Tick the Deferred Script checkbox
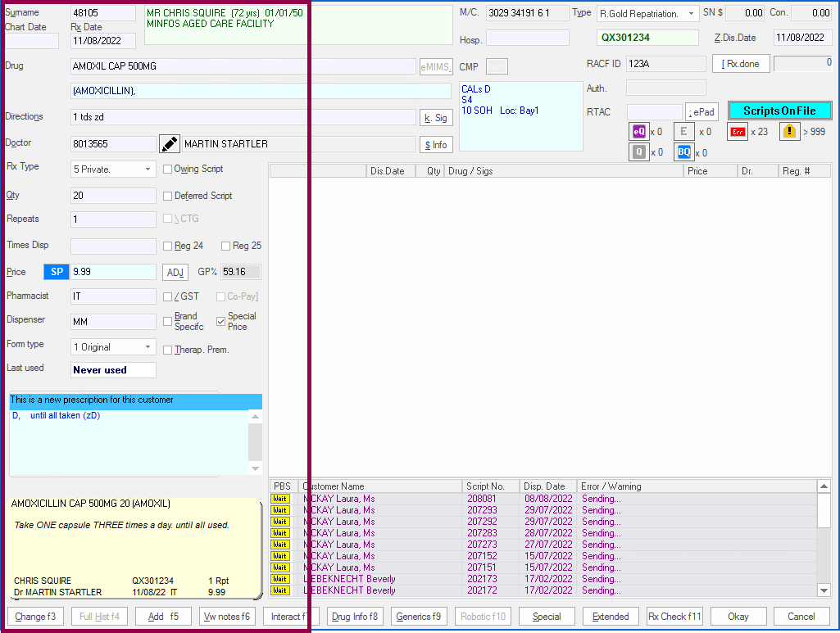840x633 pixels. (x=168, y=197)
